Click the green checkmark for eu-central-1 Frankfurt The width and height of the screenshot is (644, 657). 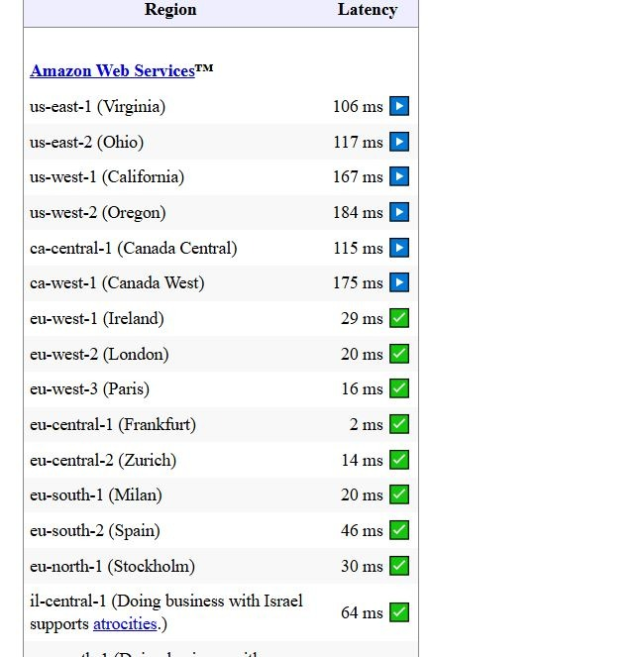(x=399, y=424)
